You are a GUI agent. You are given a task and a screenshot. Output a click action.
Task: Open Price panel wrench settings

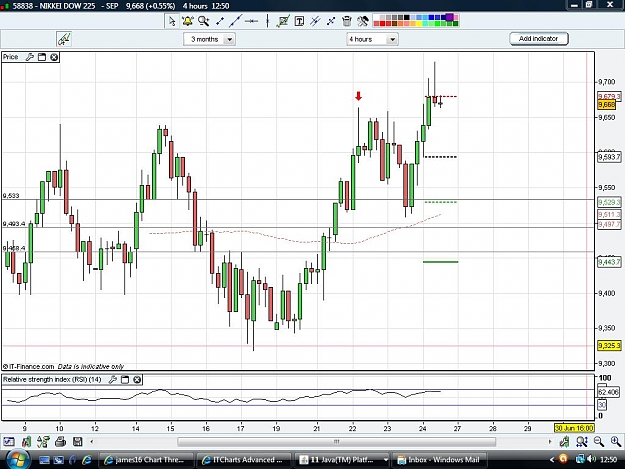pos(29,57)
